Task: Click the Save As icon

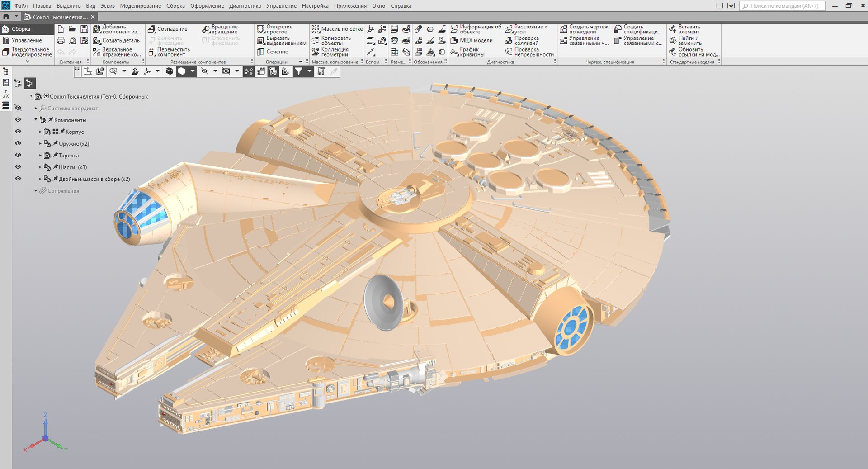Action: click(84, 41)
